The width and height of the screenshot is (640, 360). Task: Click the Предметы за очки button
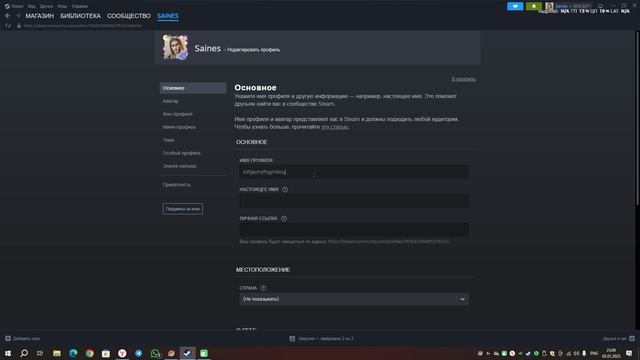click(182, 209)
